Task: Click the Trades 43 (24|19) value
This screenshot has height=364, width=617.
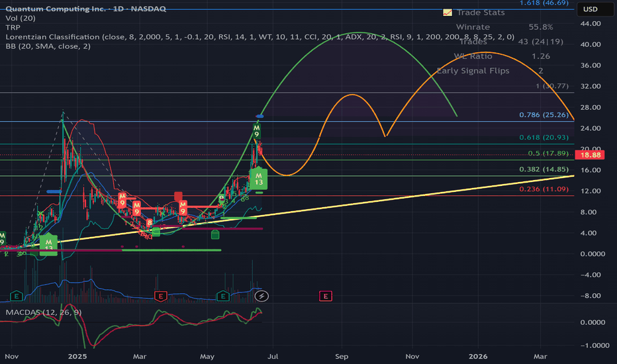Action: 541,42
